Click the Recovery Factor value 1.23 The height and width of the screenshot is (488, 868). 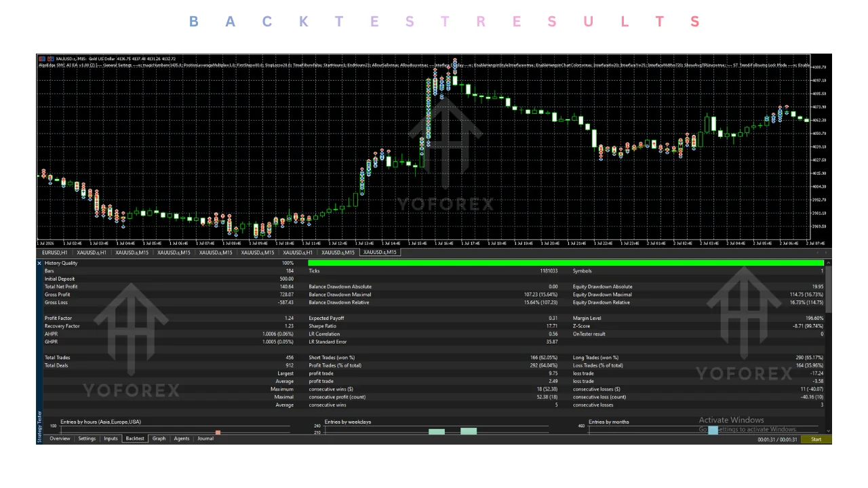pos(288,326)
